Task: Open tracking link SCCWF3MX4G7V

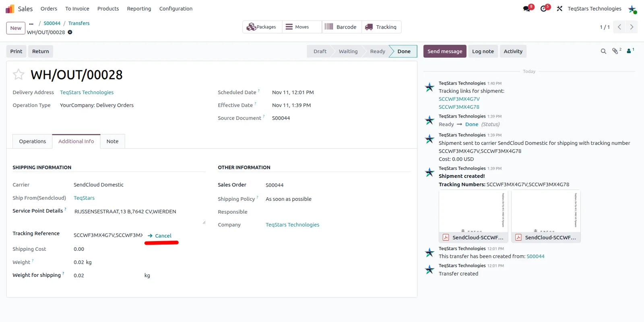Action: point(459,99)
